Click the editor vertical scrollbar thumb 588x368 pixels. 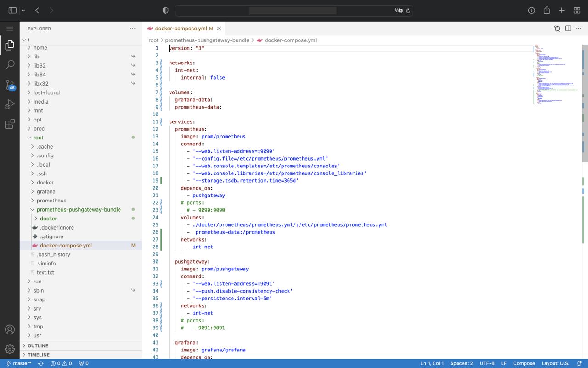point(585,103)
